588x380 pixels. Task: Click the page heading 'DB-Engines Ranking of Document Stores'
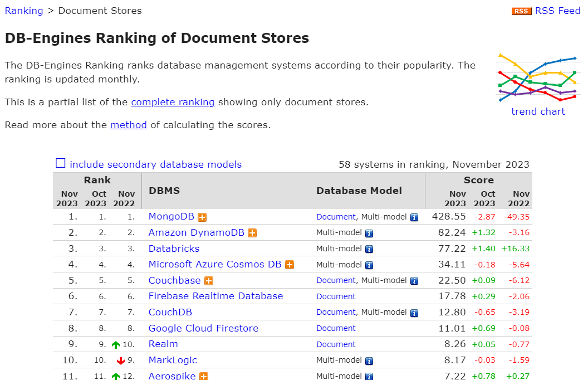pos(157,38)
